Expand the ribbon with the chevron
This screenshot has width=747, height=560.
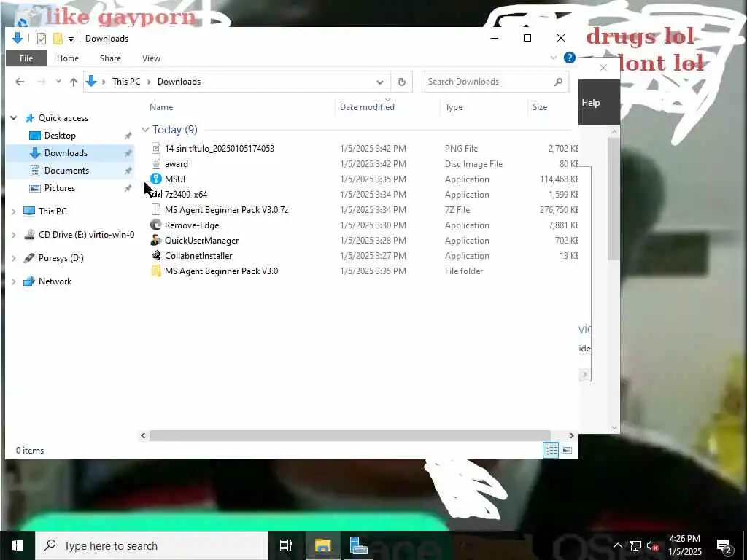[x=554, y=58]
